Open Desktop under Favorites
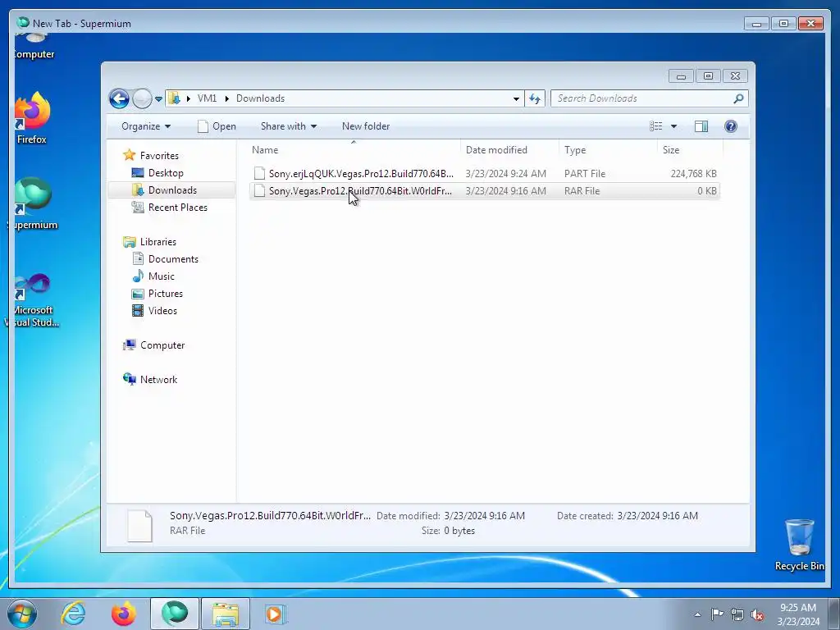The height and width of the screenshot is (630, 840). tap(166, 173)
